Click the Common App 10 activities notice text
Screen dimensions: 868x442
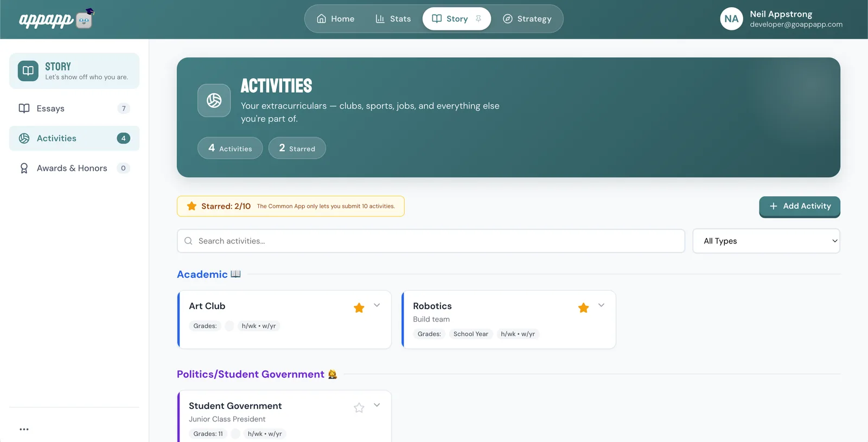(325, 207)
